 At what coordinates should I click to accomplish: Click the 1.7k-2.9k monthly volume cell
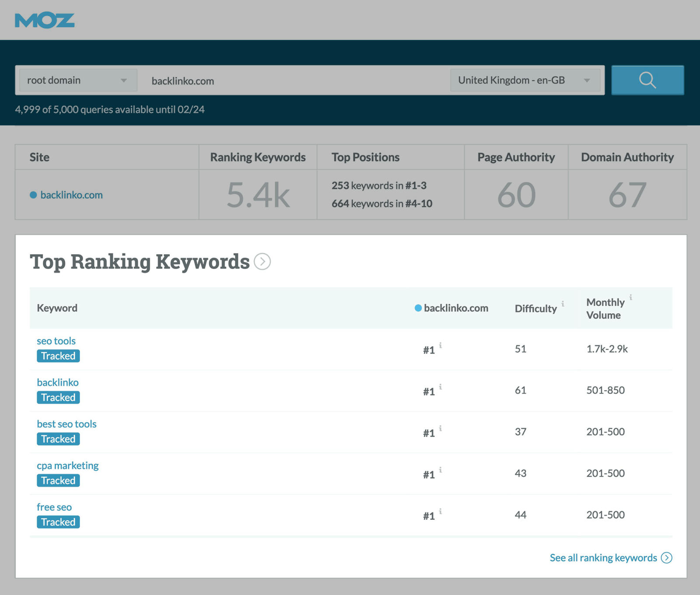[x=607, y=349]
